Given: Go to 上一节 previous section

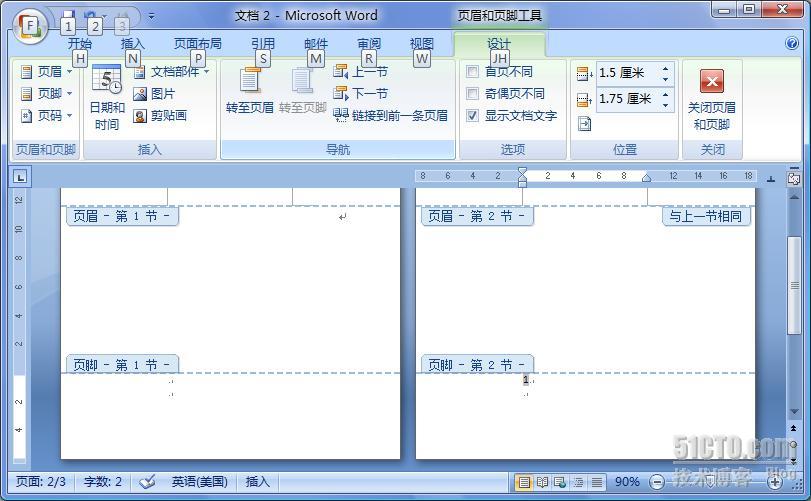Looking at the screenshot, I should (x=361, y=72).
